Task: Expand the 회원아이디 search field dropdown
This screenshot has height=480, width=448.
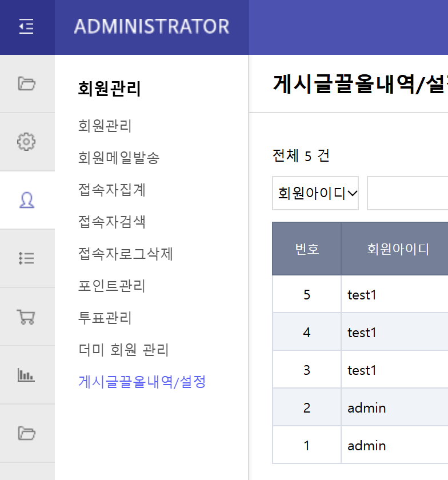Action: coord(315,193)
